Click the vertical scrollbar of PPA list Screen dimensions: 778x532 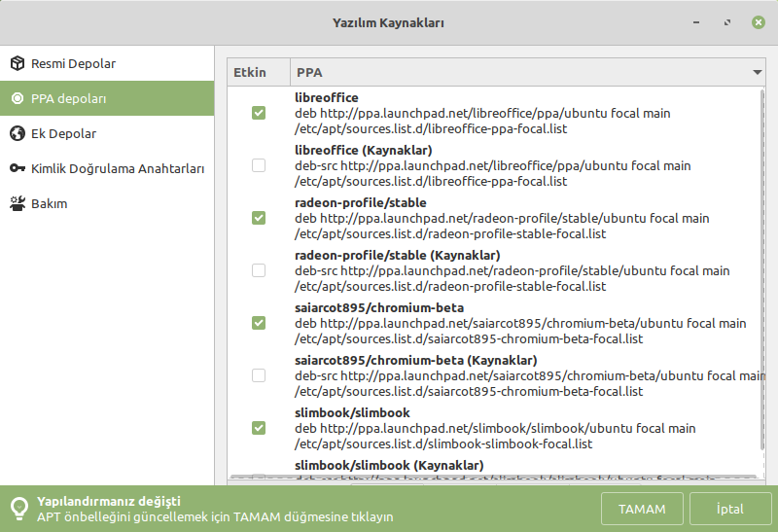point(762,270)
